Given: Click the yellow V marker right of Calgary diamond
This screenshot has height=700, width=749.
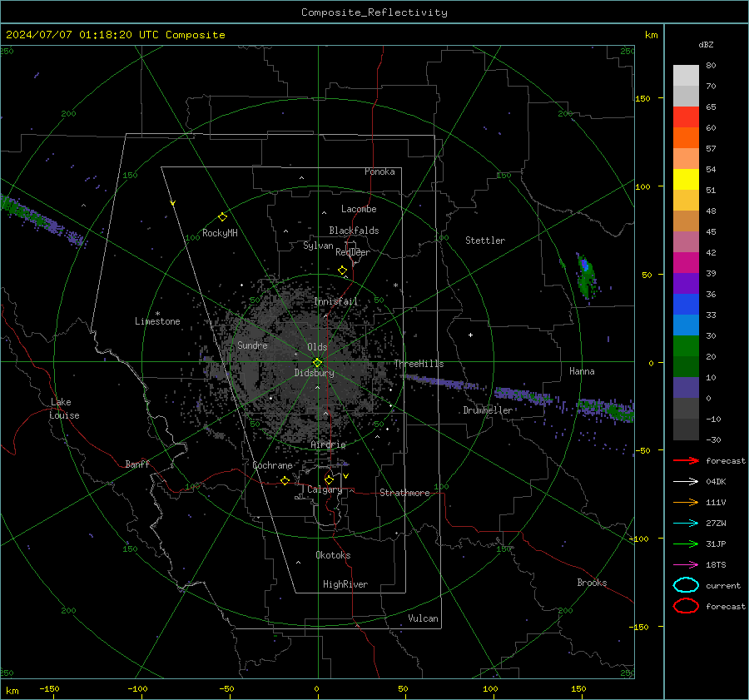Looking at the screenshot, I should coord(346,476).
